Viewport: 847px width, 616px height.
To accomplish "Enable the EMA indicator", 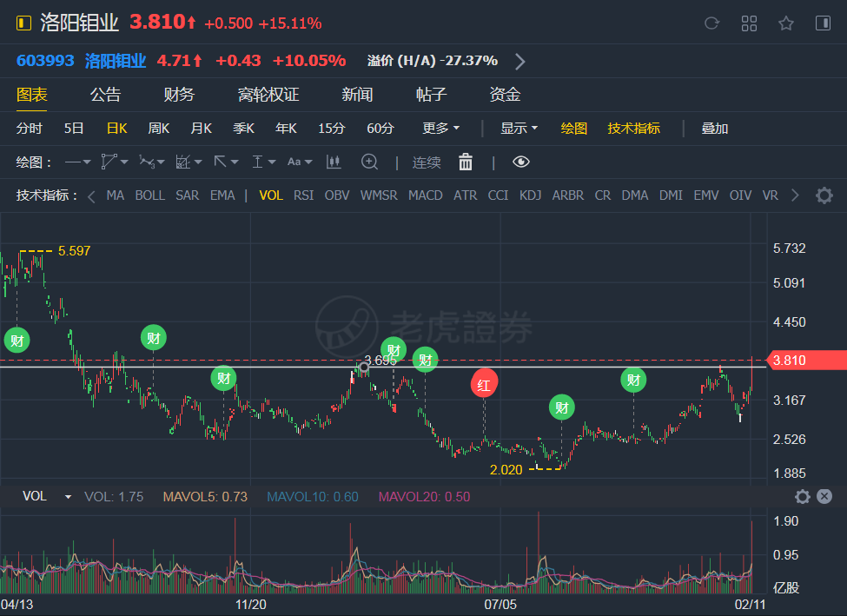I will tap(222, 195).
